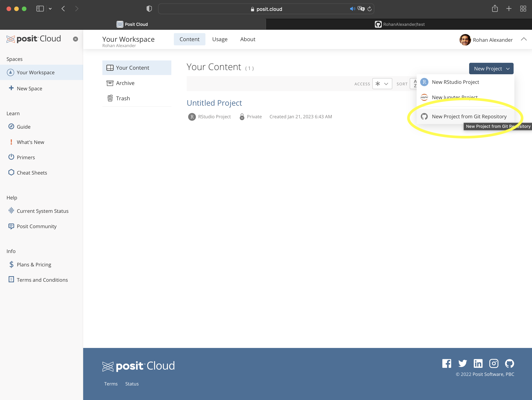This screenshot has height=400, width=532.
Task: Open the Untitled Project link
Action: point(214,103)
